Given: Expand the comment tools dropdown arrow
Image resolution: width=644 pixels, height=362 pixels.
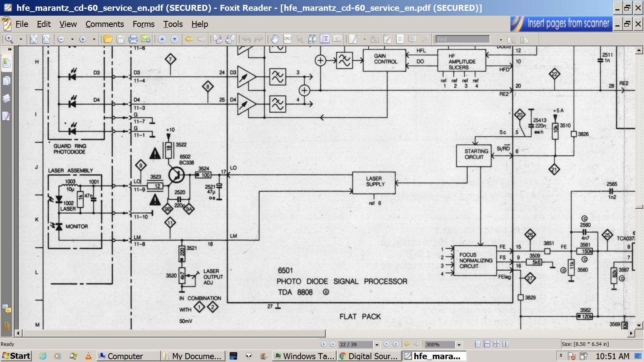Looking at the screenshot, I should pos(364,39).
